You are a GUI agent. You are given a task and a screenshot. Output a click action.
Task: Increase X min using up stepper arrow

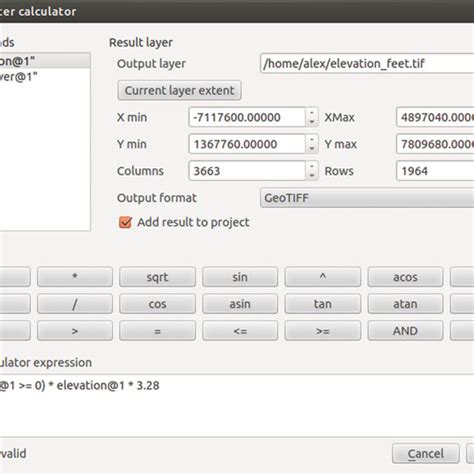click(x=312, y=113)
